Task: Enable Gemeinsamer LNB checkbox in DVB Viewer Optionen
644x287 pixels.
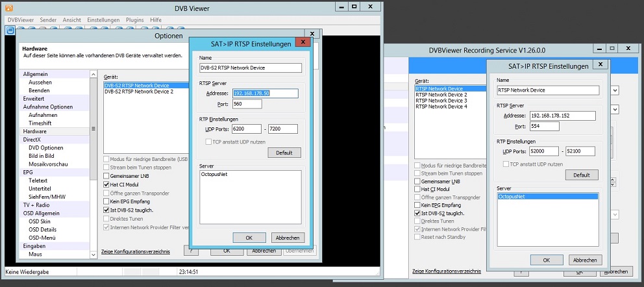Action: [x=106, y=176]
